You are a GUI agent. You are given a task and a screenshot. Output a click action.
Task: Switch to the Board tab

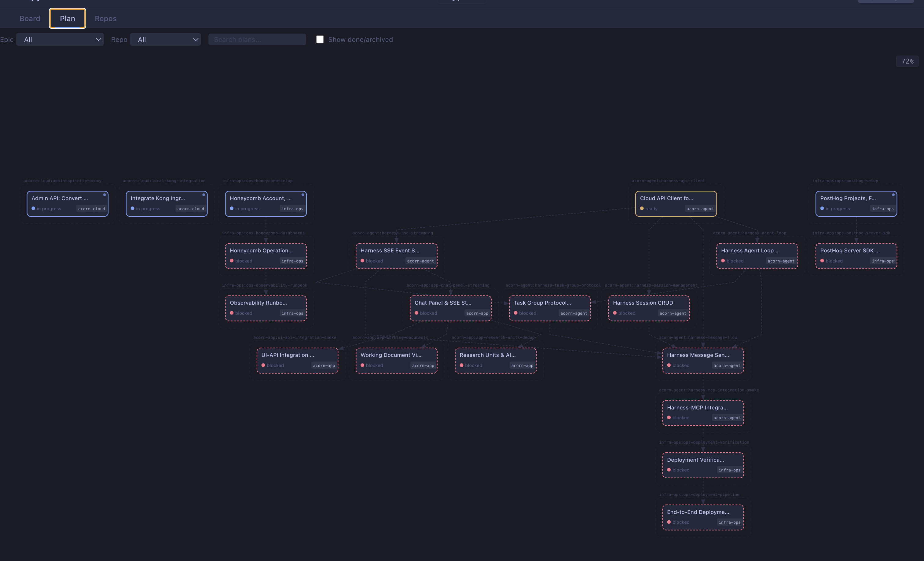coord(30,18)
